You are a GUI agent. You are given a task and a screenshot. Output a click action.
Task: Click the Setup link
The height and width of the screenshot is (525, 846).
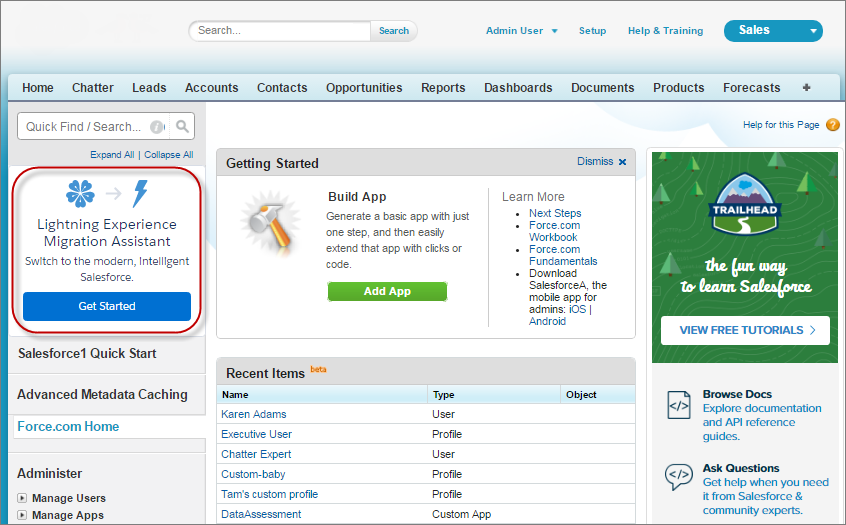pos(592,31)
